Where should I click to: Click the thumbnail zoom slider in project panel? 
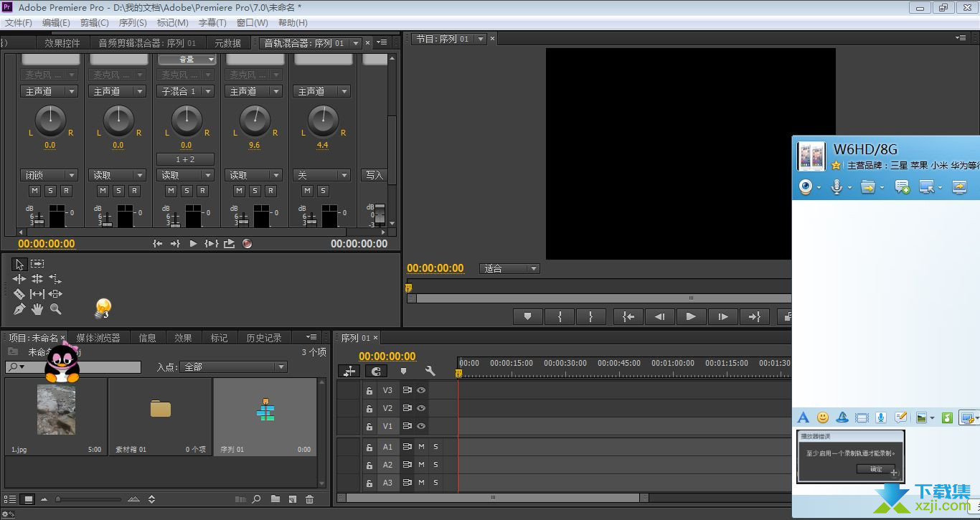(x=89, y=499)
